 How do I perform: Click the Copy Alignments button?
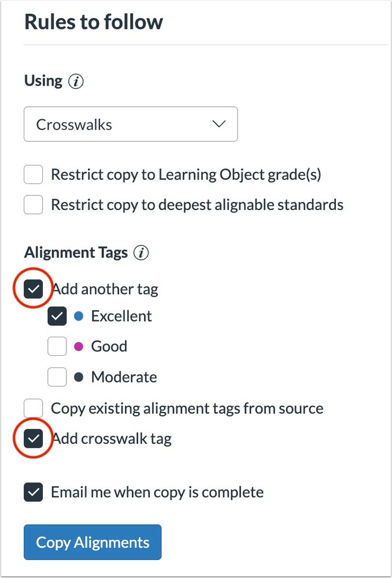coord(93,542)
